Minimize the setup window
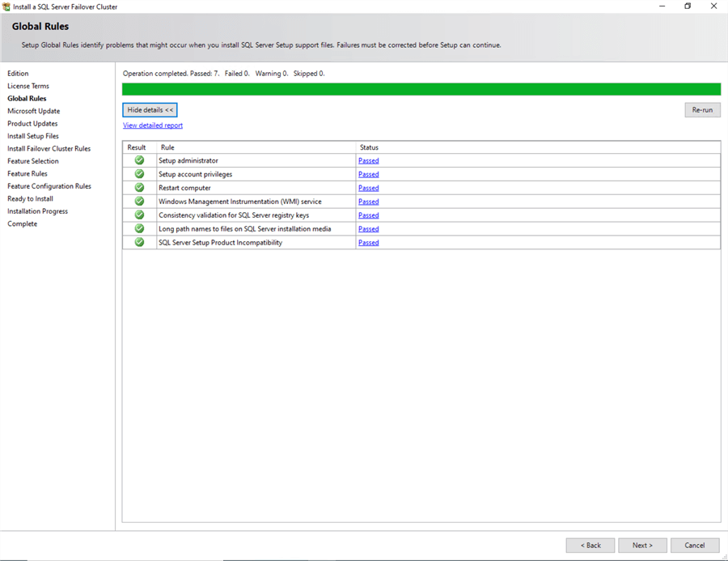728x561 pixels. click(662, 6)
